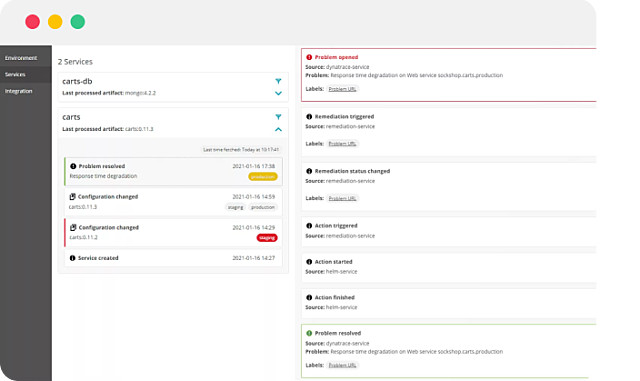Open Configuration changed carts:0.11.2 event
Viewport: 640px width, 381px height.
pos(173,232)
